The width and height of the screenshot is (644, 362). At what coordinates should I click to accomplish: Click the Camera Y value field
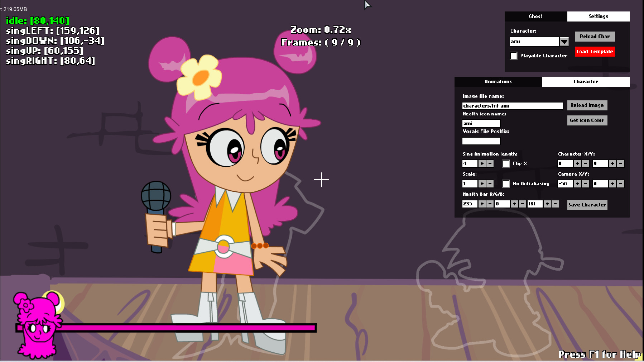[x=600, y=184]
